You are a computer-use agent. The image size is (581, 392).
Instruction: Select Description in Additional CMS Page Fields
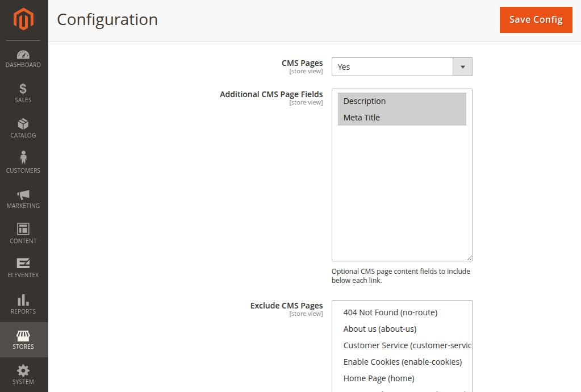tap(365, 101)
